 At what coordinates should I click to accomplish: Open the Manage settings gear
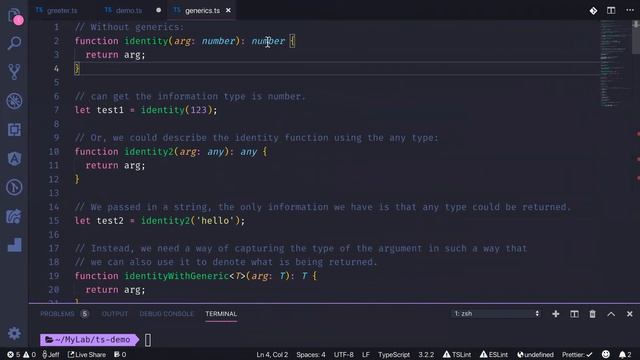[14, 333]
